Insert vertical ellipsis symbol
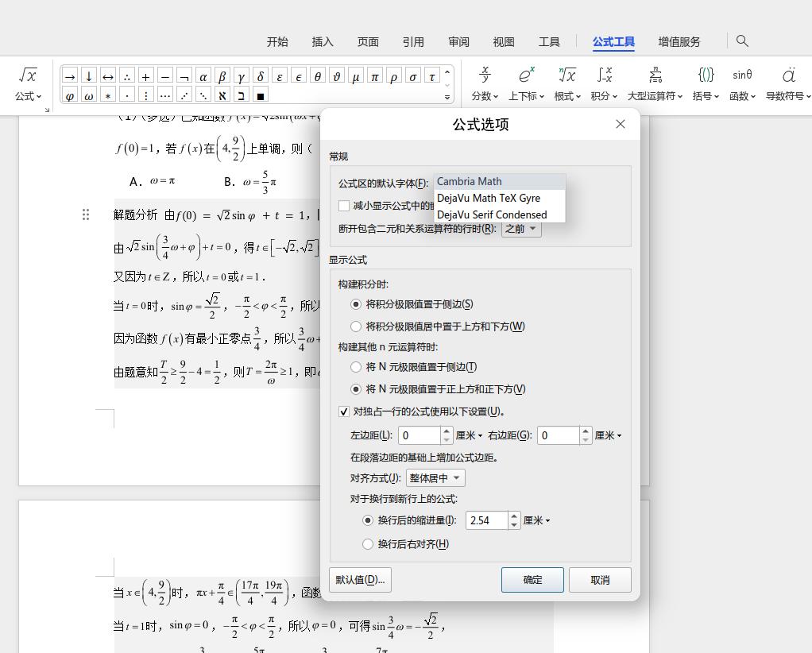This screenshot has width=812, height=653. (146, 95)
